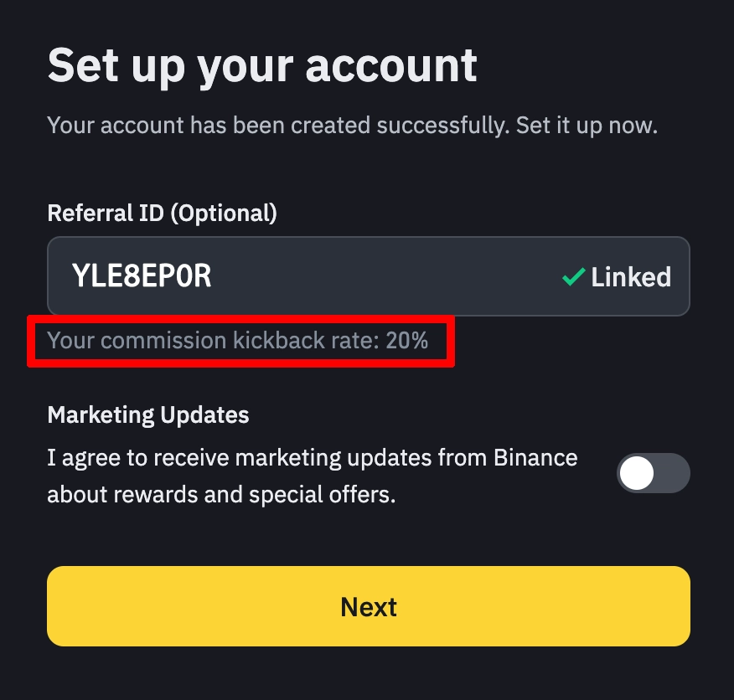Click the Linked status label
The width and height of the screenshot is (734, 700).
[x=630, y=276]
